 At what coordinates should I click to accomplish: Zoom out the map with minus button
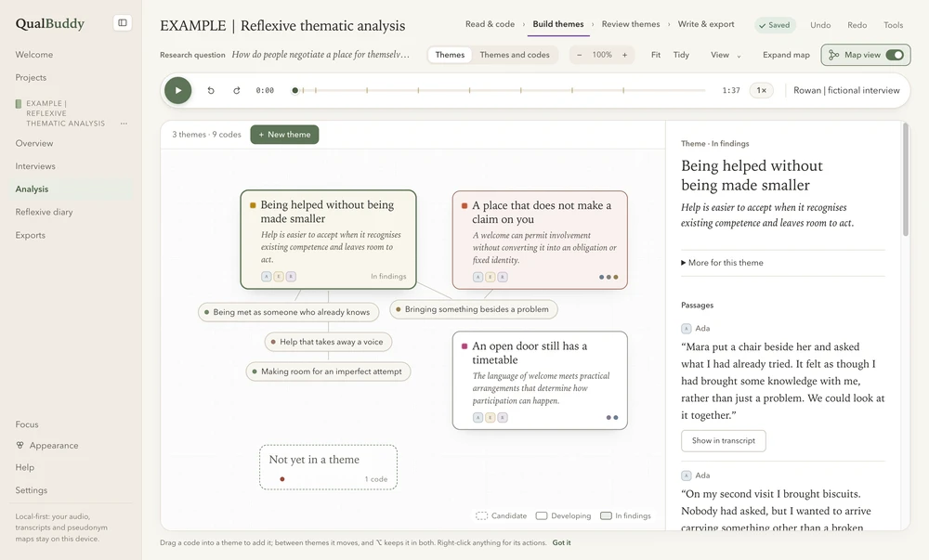(579, 55)
